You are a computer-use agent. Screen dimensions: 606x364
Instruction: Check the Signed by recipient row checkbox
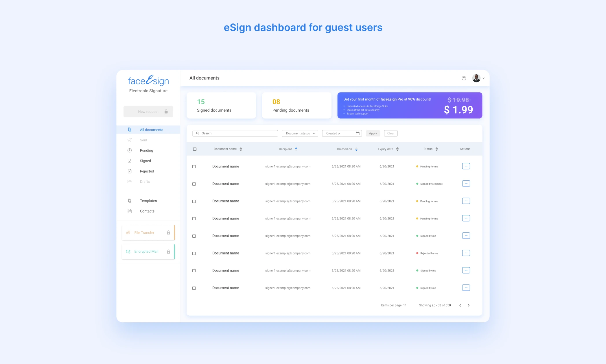194,184
